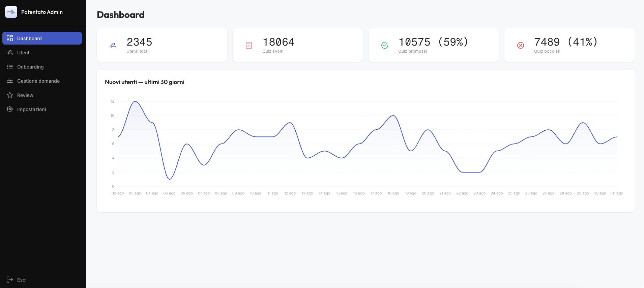Screen dimensions: 644x288
Task: Click the red cross Quiz bocciati icon
Action: [x=521, y=45]
